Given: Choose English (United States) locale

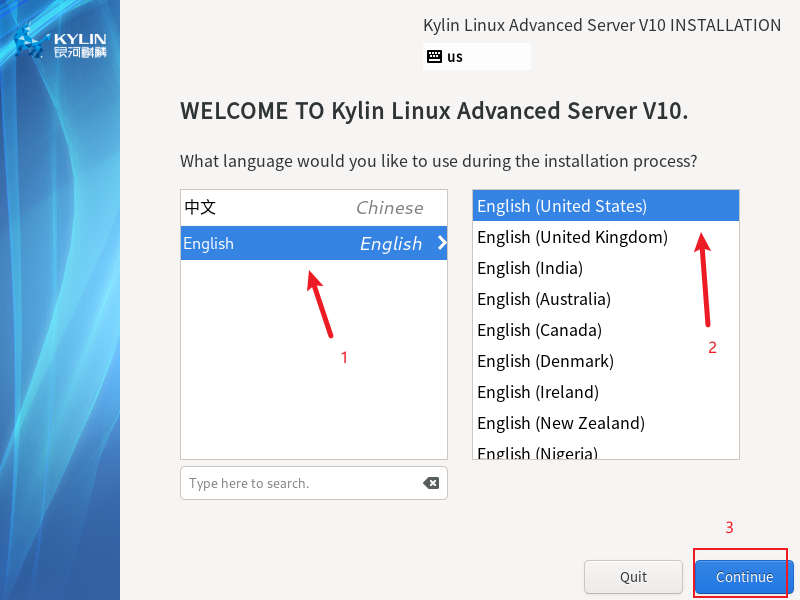Looking at the screenshot, I should click(x=606, y=206).
